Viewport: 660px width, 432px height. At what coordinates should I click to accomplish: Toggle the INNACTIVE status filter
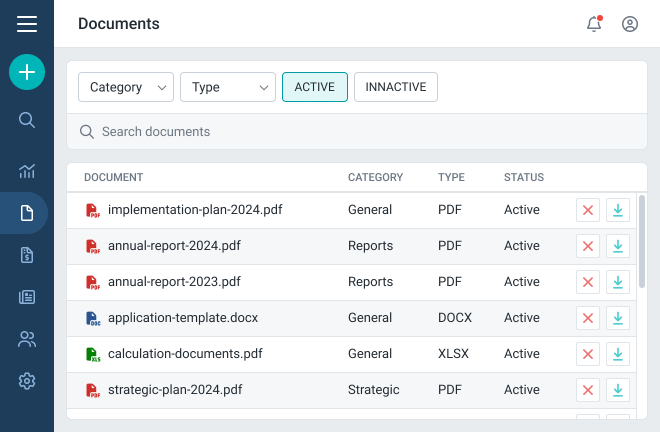[396, 87]
